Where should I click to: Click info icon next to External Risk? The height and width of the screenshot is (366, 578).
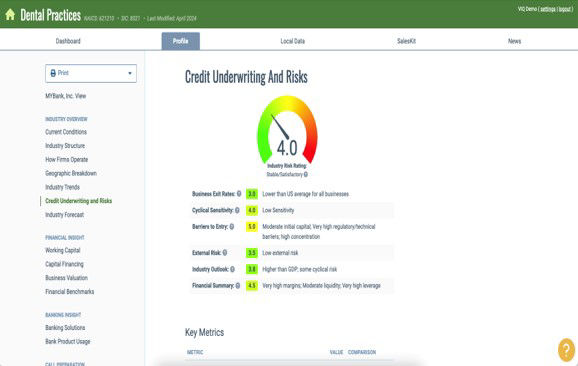click(x=224, y=252)
